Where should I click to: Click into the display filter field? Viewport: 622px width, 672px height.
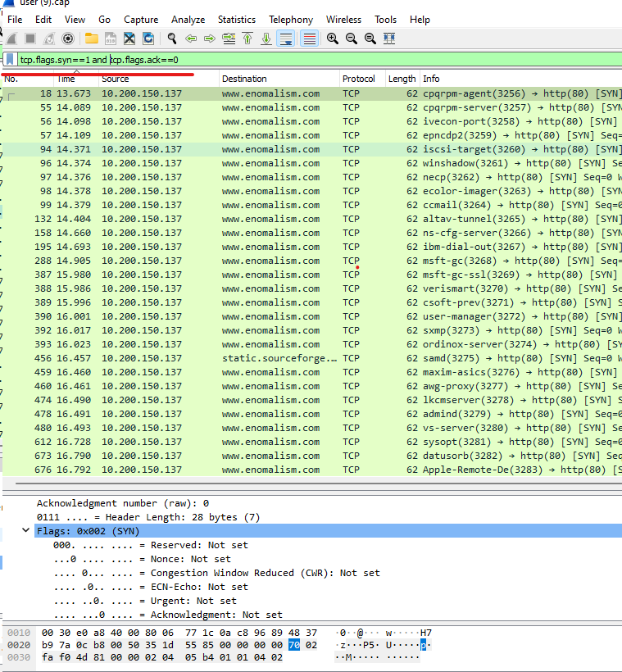320,60
